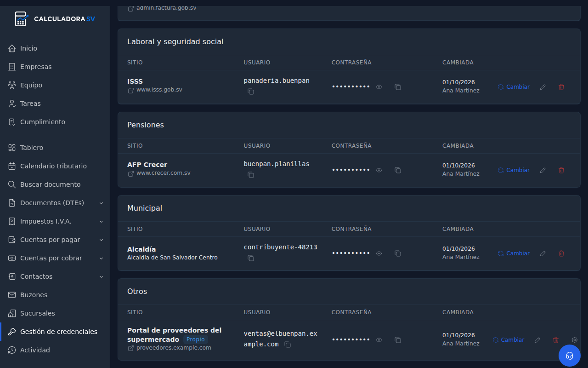The height and width of the screenshot is (368, 588).
Task: Go to Inicio in the sidebar
Action: pos(55,48)
